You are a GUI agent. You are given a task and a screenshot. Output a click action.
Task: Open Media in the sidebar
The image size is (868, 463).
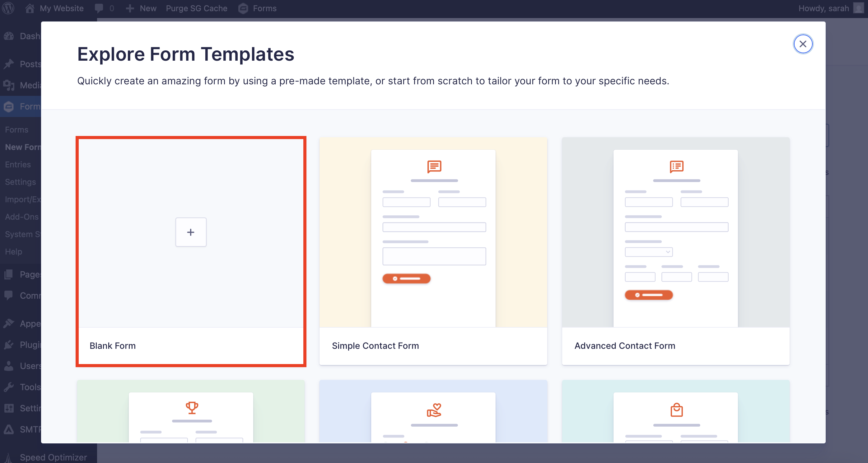[x=21, y=85]
